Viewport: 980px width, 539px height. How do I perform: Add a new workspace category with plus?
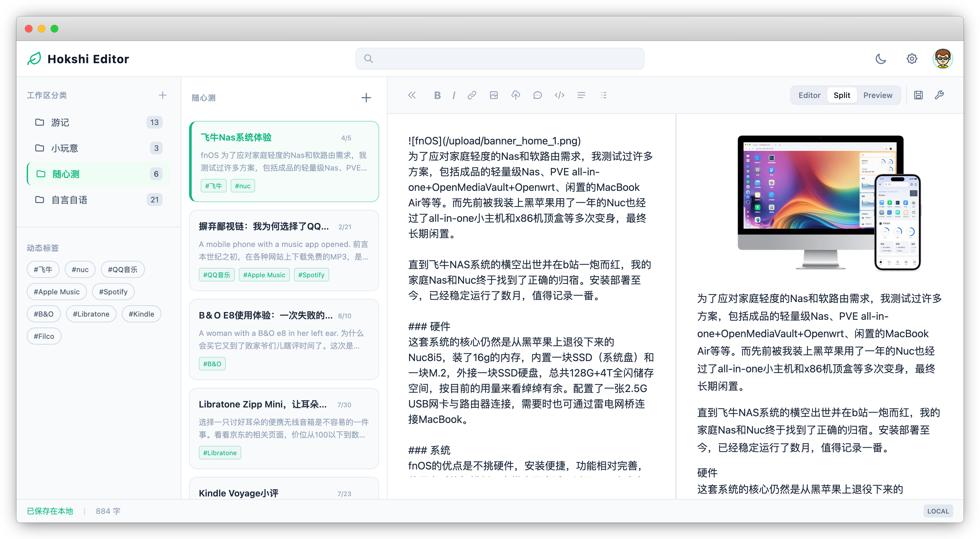tap(162, 95)
